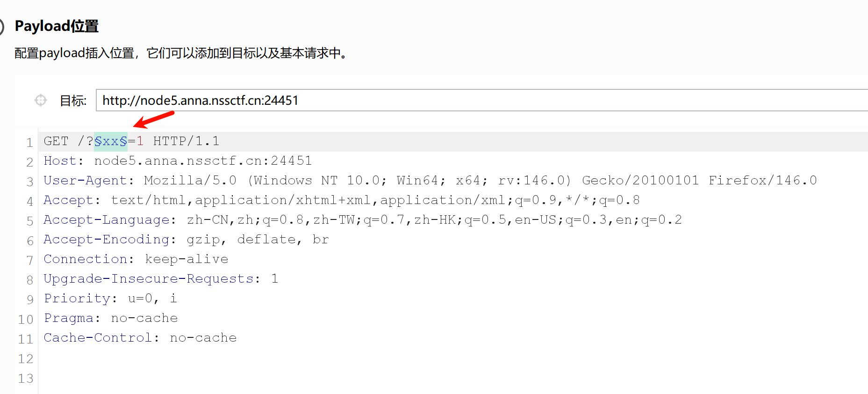The width and height of the screenshot is (868, 394).
Task: Select the User-Agent header text
Action: [187, 180]
